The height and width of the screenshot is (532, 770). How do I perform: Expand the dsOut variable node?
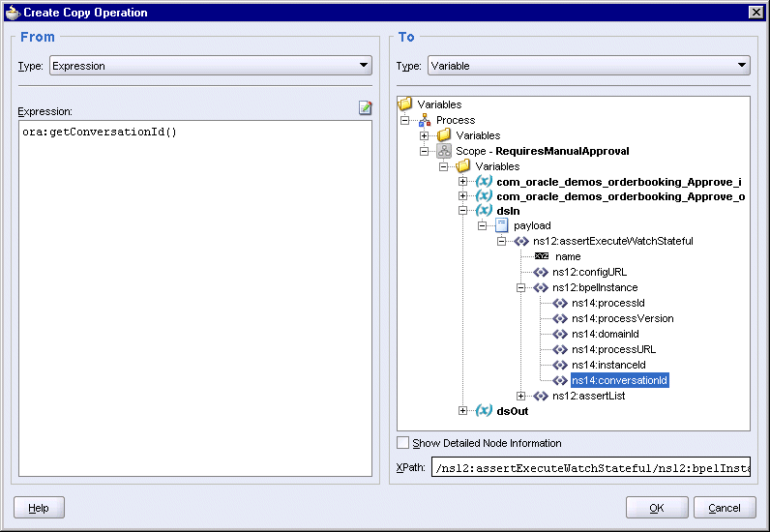(462, 411)
